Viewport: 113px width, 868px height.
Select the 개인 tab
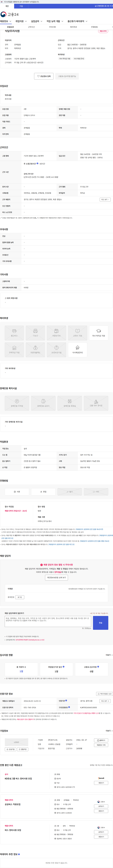[x=7, y=6]
